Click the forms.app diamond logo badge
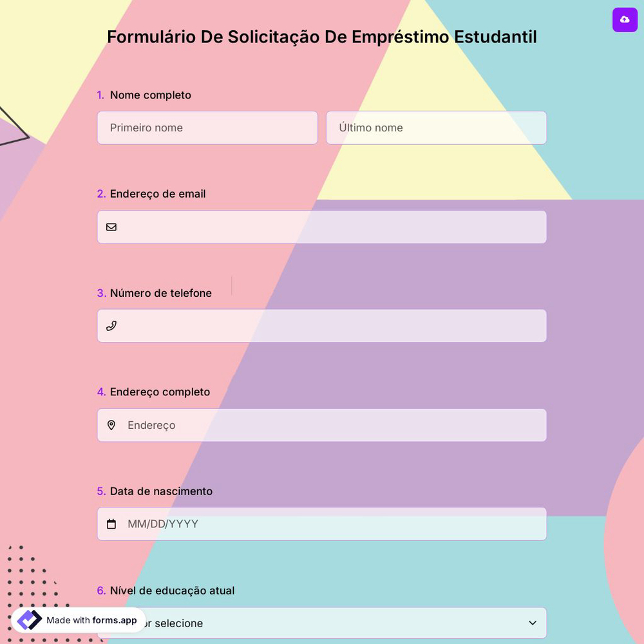 (28, 620)
